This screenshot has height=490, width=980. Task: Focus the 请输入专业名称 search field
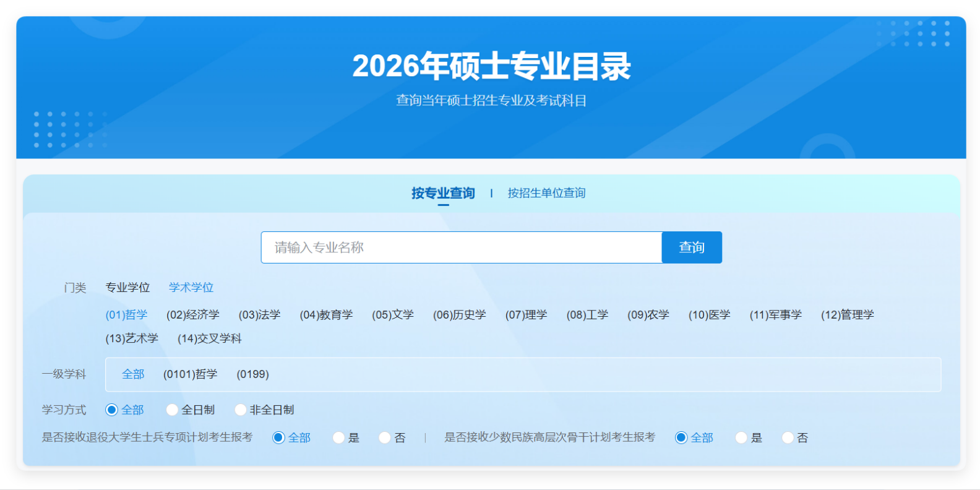pyautogui.click(x=462, y=247)
